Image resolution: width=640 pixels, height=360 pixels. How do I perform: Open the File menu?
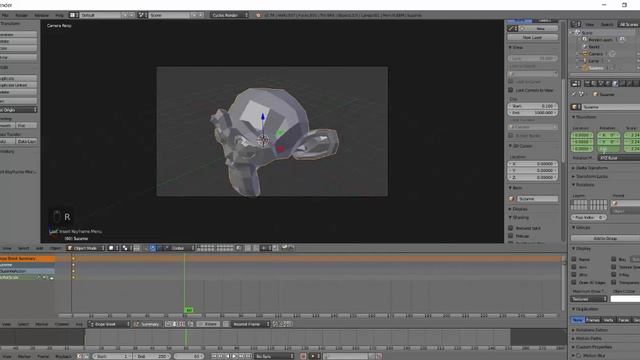tap(5, 15)
